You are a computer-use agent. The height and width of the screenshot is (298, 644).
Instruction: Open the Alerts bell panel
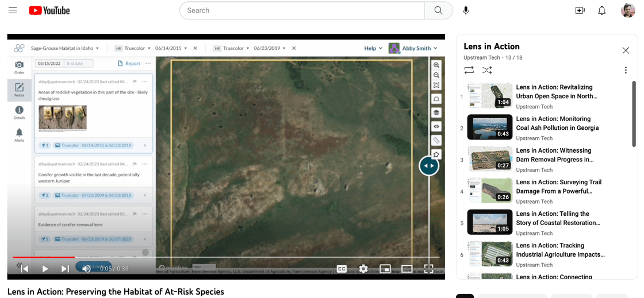[x=20, y=136]
